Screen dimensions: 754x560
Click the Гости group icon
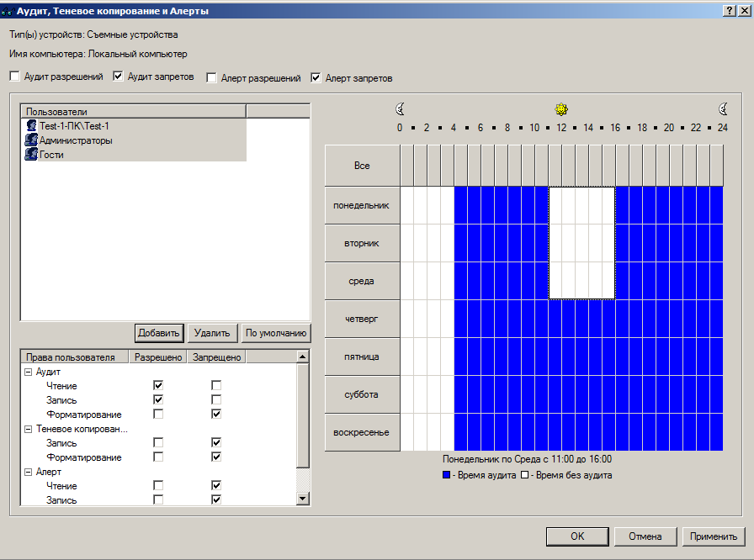[x=31, y=155]
